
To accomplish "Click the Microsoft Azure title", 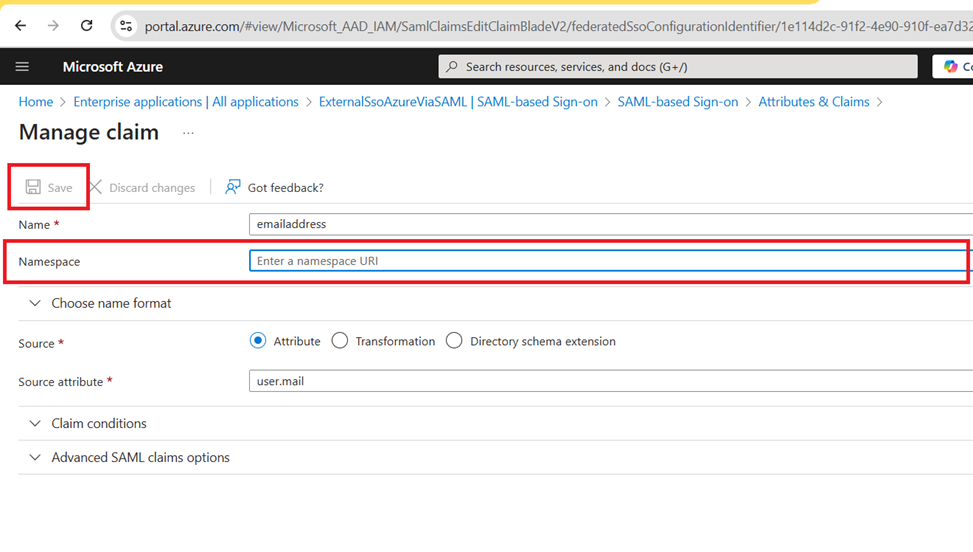I will (112, 66).
